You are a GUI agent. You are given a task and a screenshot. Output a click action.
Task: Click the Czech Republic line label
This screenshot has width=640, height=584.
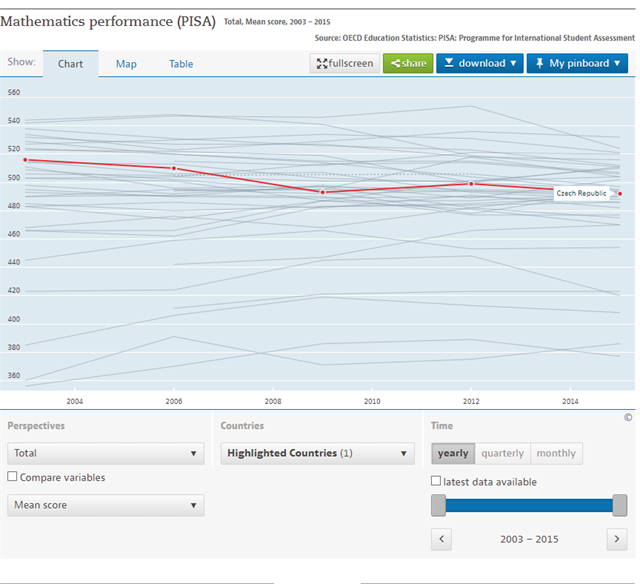coord(581,193)
